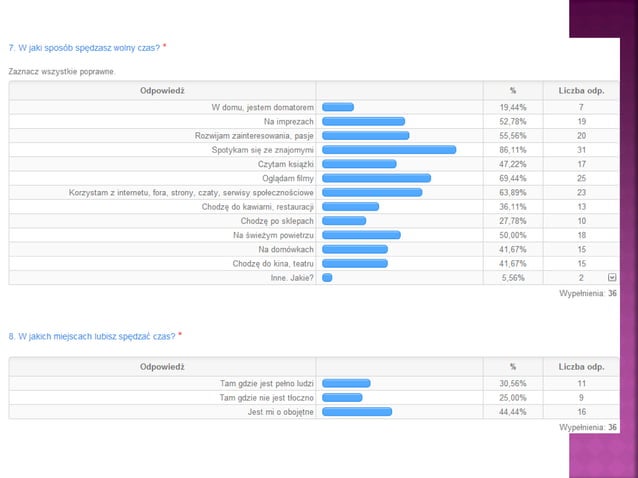
Task: Expand the 'Inne. Jakie?' answers dropdown icon
Action: tap(612, 277)
